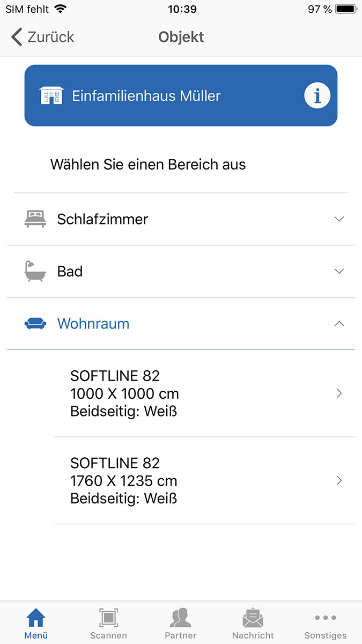Go back with the Zurück button
The image size is (362, 644).
pos(43,37)
